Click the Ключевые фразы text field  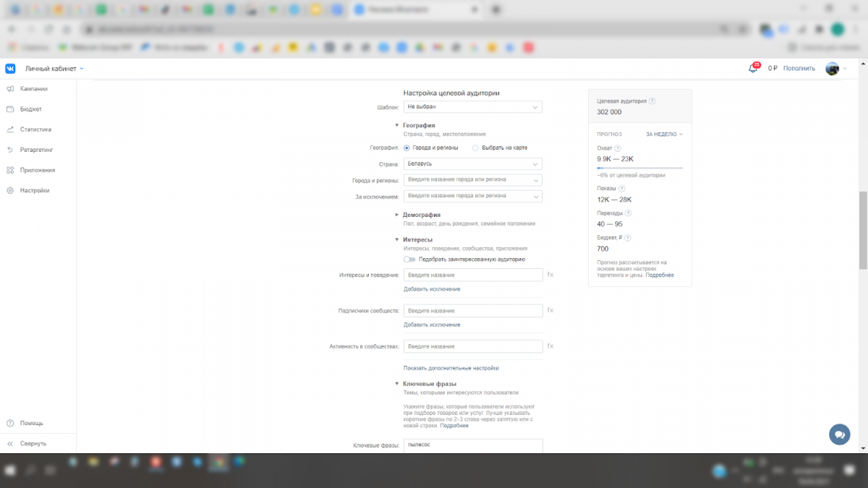click(472, 445)
